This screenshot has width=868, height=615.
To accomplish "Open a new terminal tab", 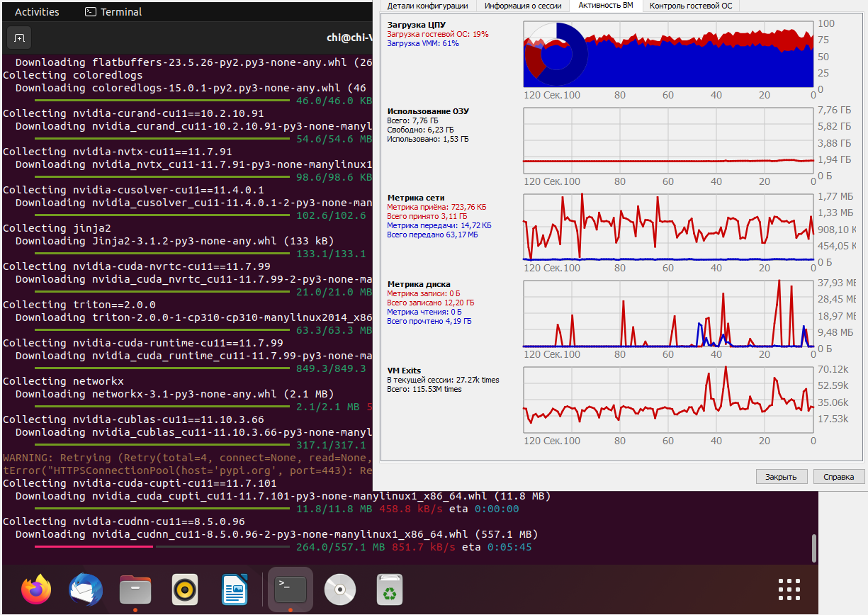I will pos(20,38).
